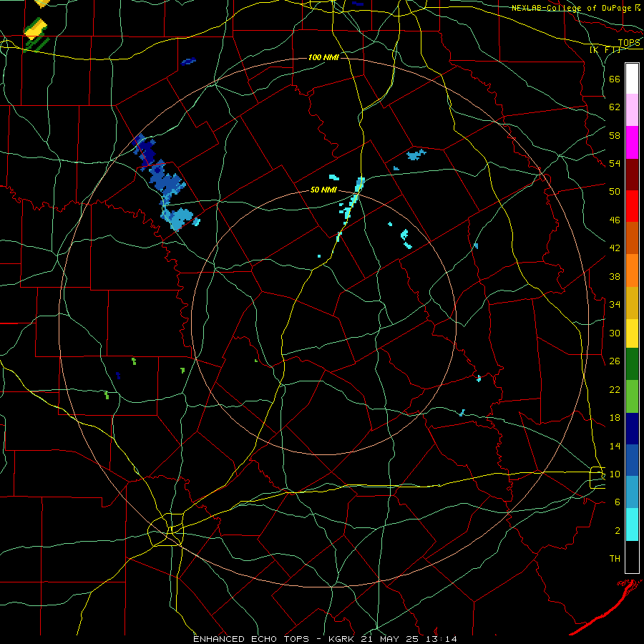Pick the dark orange legend swatch

(632, 238)
